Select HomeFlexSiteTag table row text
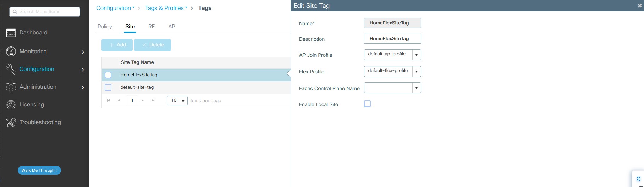 (x=139, y=75)
